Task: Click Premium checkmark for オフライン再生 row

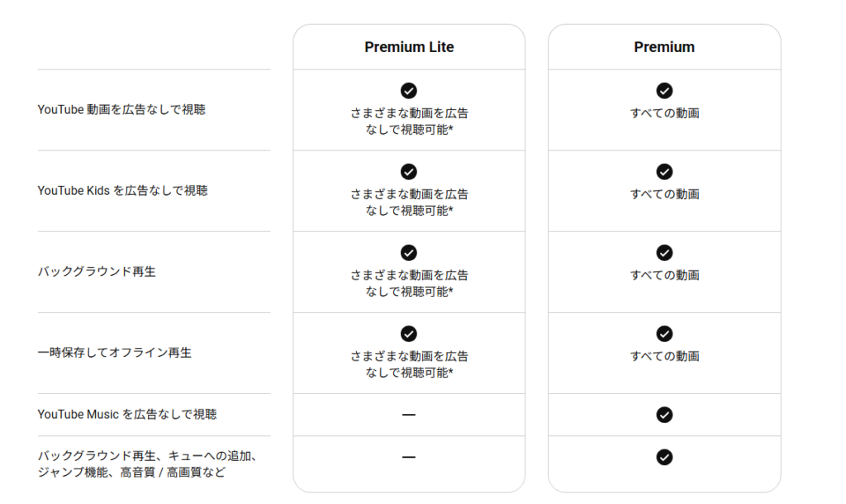Action: (x=664, y=334)
